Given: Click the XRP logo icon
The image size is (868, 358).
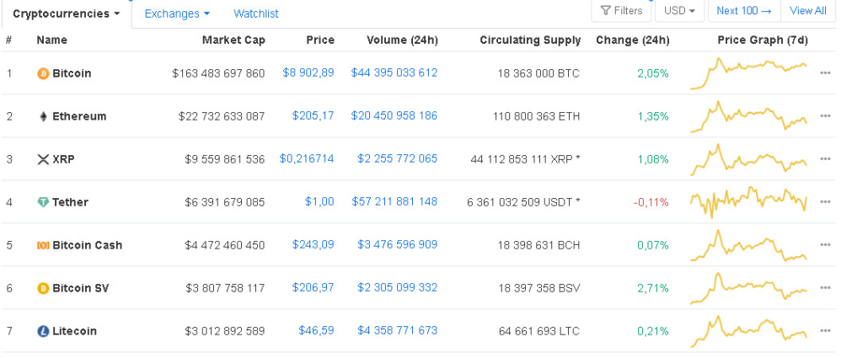Looking at the screenshot, I should [x=43, y=159].
